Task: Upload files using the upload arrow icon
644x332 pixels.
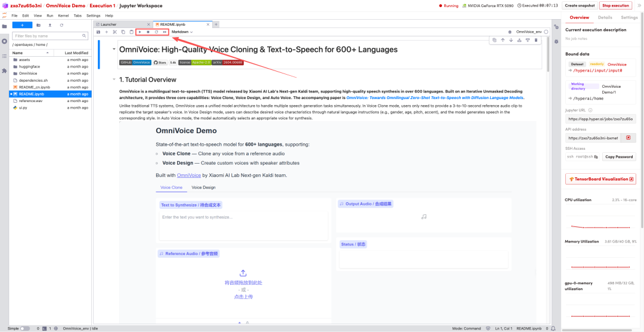Action: (50, 25)
